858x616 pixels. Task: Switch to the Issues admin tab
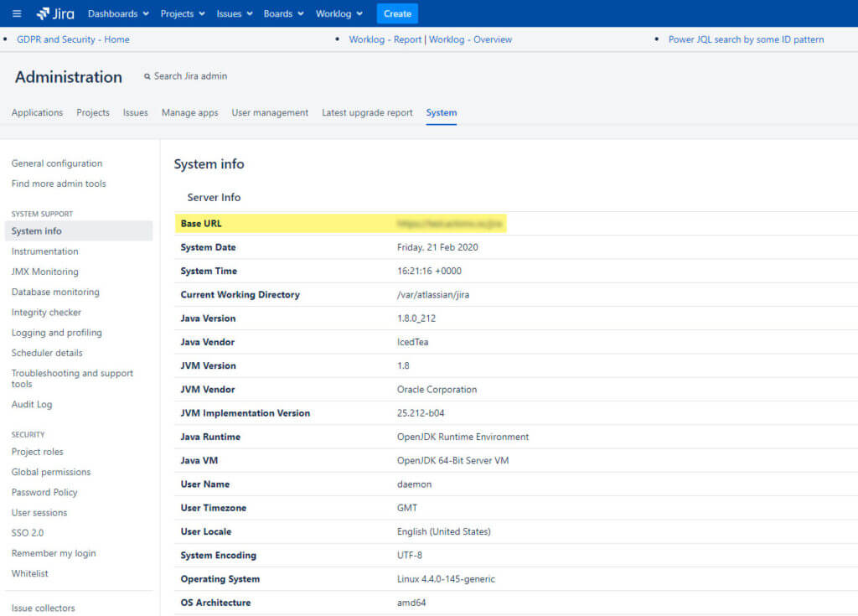[x=135, y=112]
